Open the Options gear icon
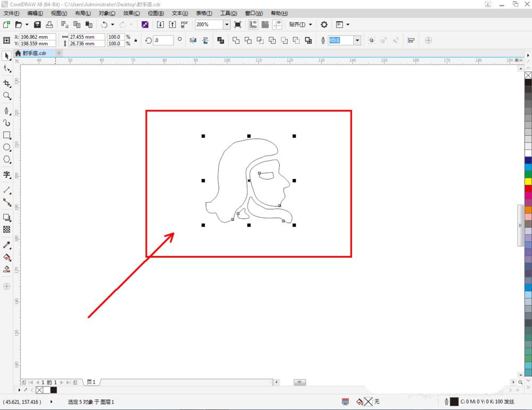 pyautogui.click(x=324, y=24)
